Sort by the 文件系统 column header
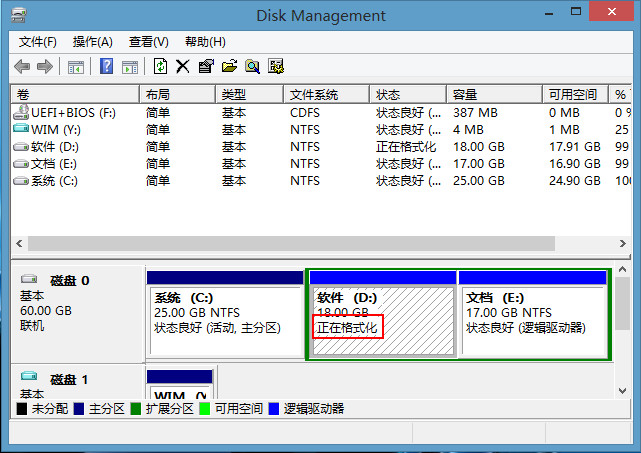The height and width of the screenshot is (453, 641). [326, 94]
